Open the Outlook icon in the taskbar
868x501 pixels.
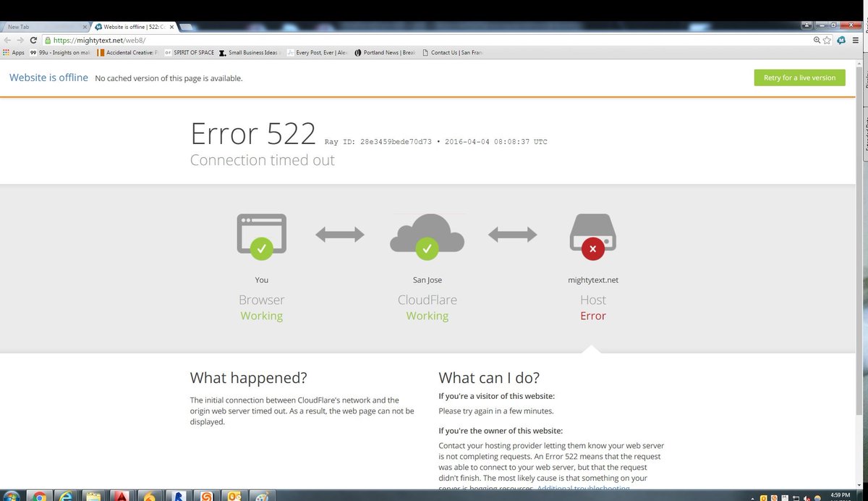[x=234, y=496]
